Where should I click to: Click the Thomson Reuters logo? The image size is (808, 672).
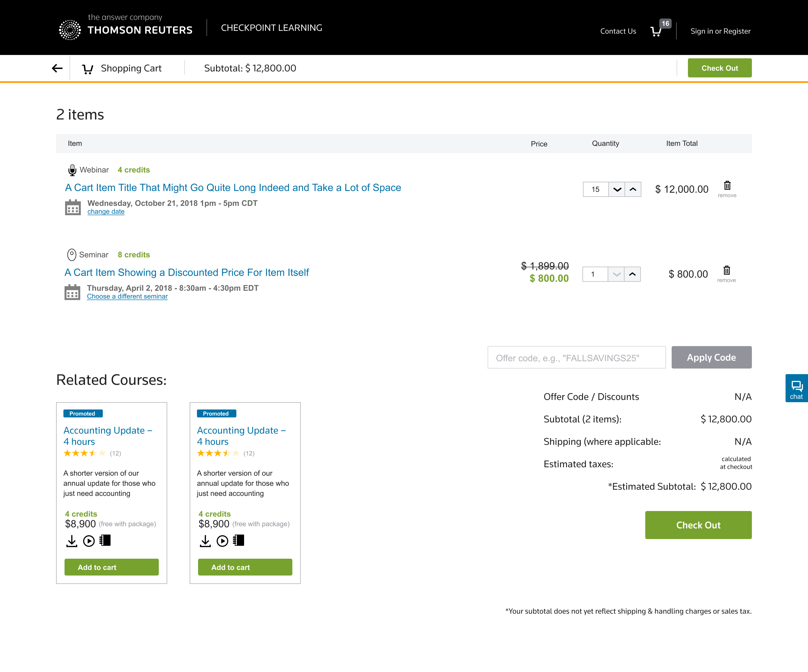point(125,28)
